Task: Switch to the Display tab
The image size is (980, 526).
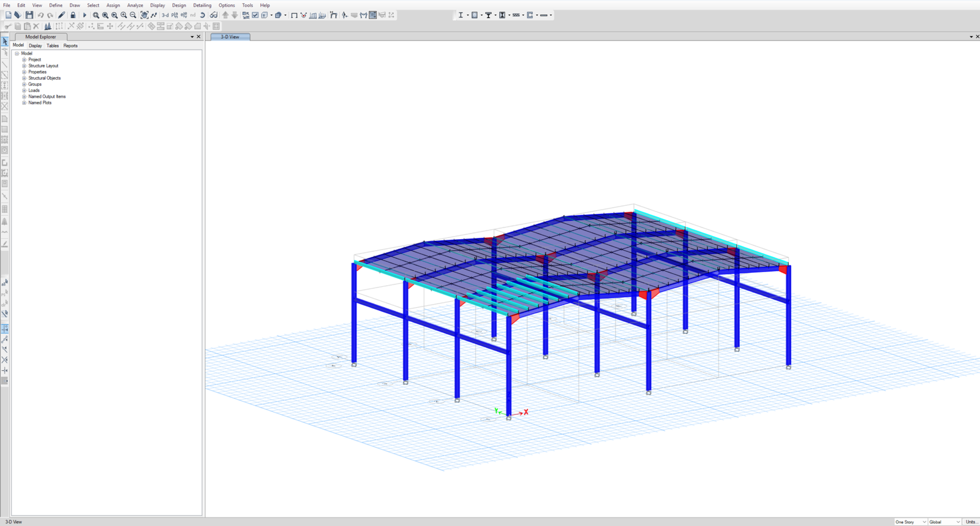Action: point(36,45)
